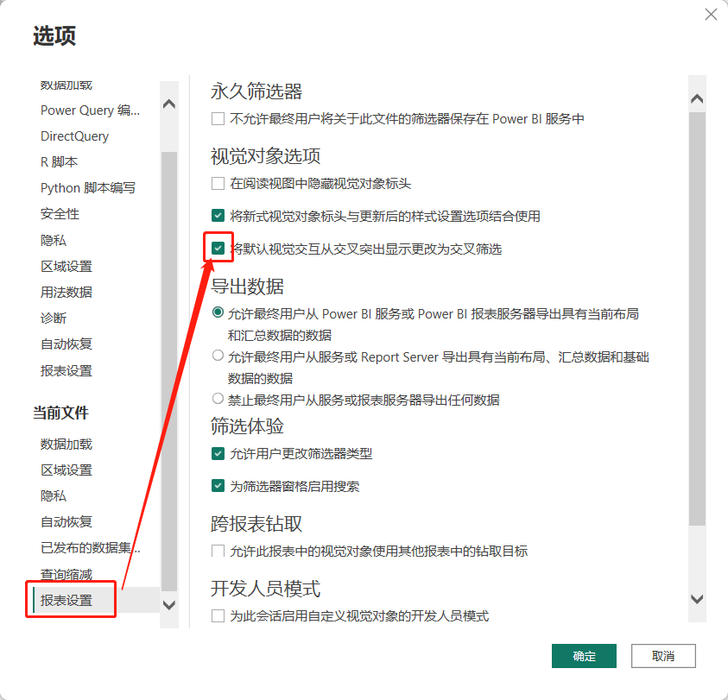
Task: Open 当前文件 隐私 settings
Action: 54,495
